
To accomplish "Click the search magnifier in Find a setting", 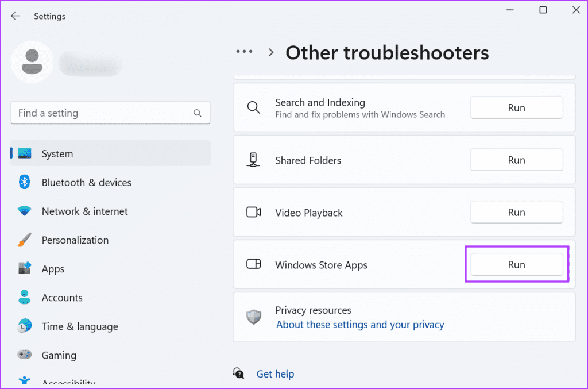I will point(198,113).
